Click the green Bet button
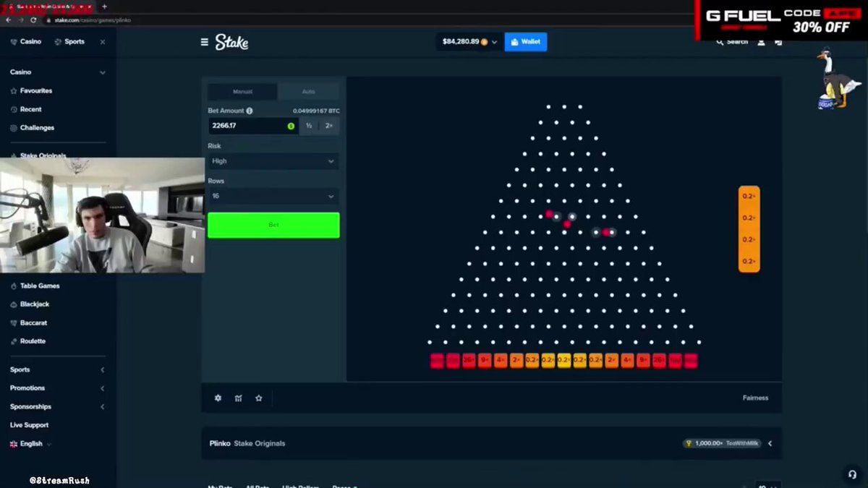Image resolution: width=868 pixels, height=488 pixels. click(x=273, y=225)
